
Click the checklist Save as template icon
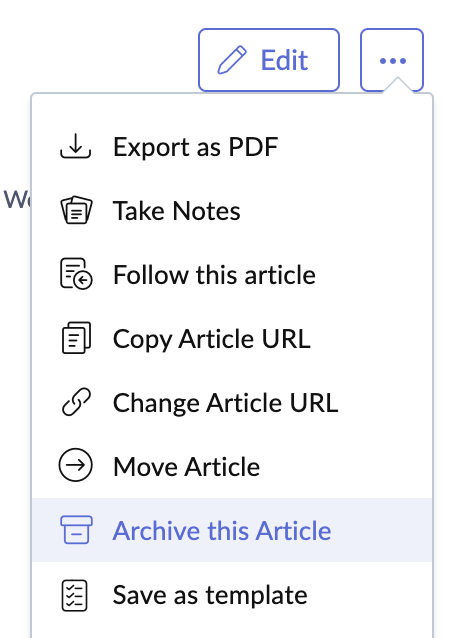75,595
